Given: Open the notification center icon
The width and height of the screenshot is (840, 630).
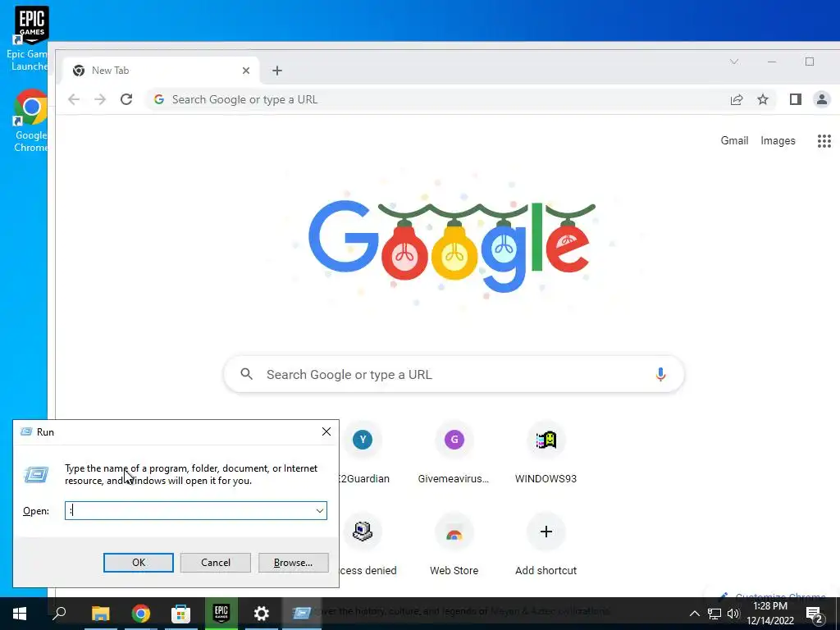Looking at the screenshot, I should (815, 614).
